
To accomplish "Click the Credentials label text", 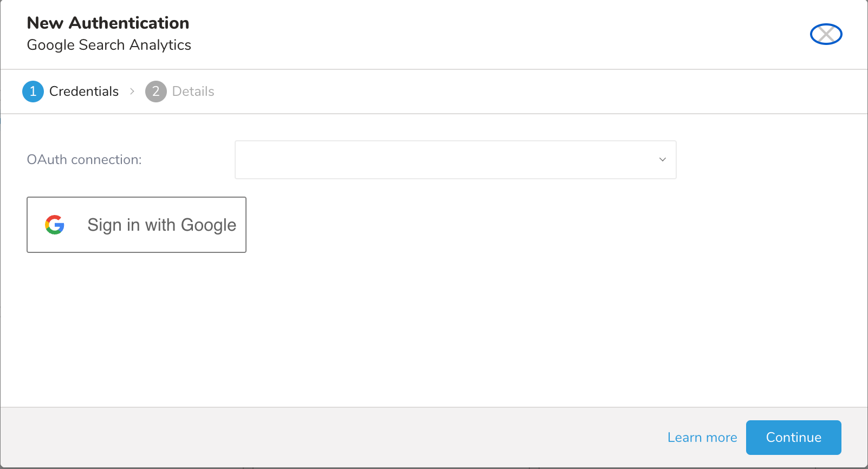I will (x=84, y=92).
